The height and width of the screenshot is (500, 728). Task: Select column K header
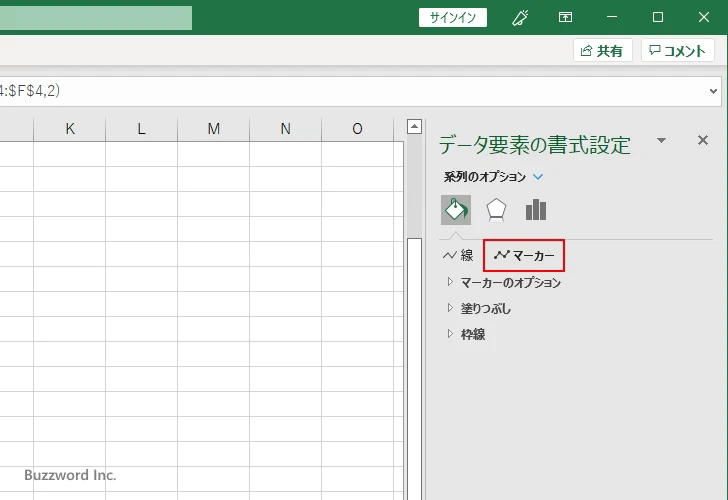70,129
